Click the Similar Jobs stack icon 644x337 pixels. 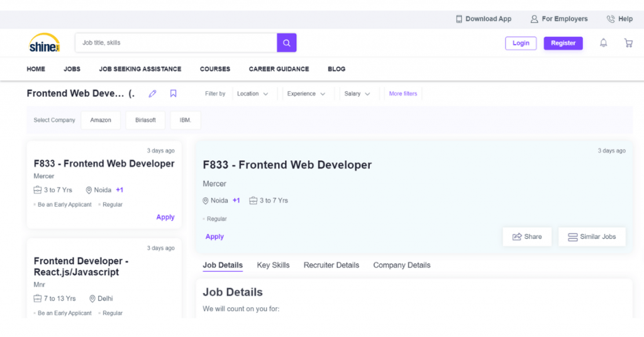(x=572, y=237)
